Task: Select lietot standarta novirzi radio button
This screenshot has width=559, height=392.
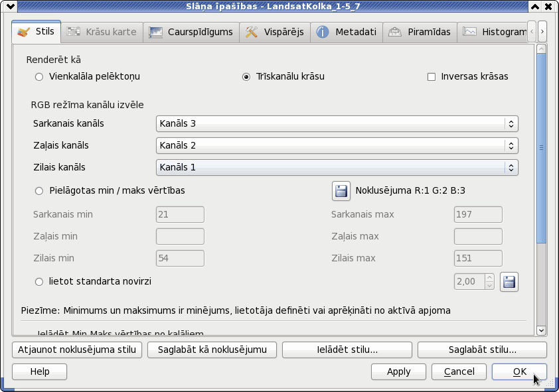Action: 93,282
